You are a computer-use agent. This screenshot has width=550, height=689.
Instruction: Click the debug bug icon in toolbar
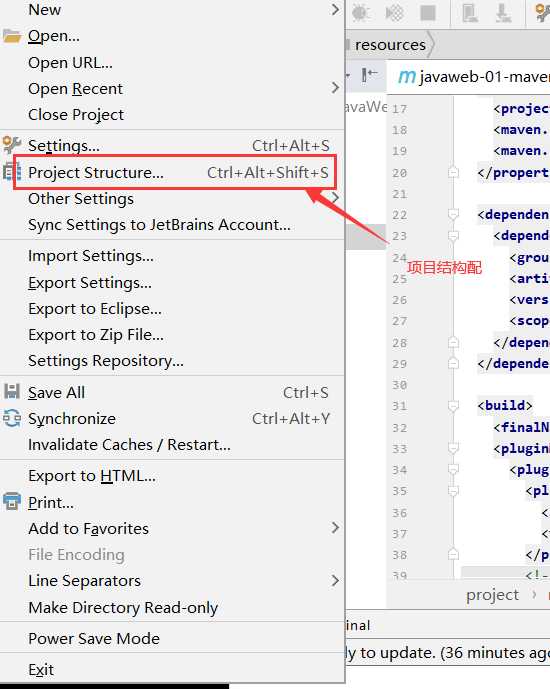coord(360,13)
